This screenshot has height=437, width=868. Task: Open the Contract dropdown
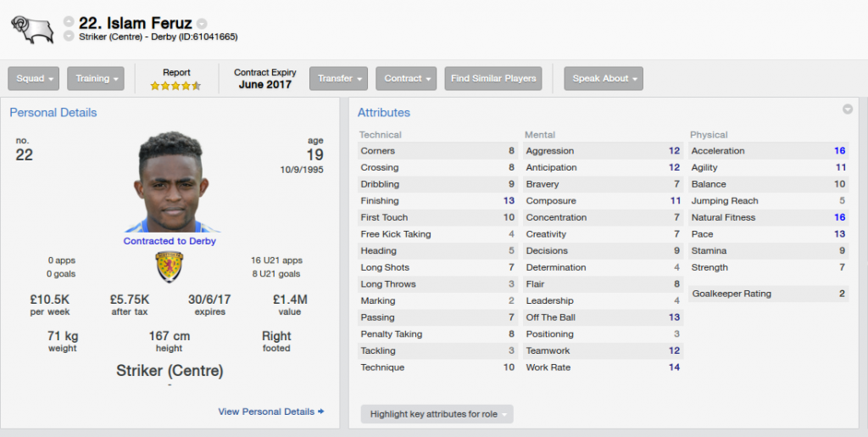pyautogui.click(x=406, y=79)
